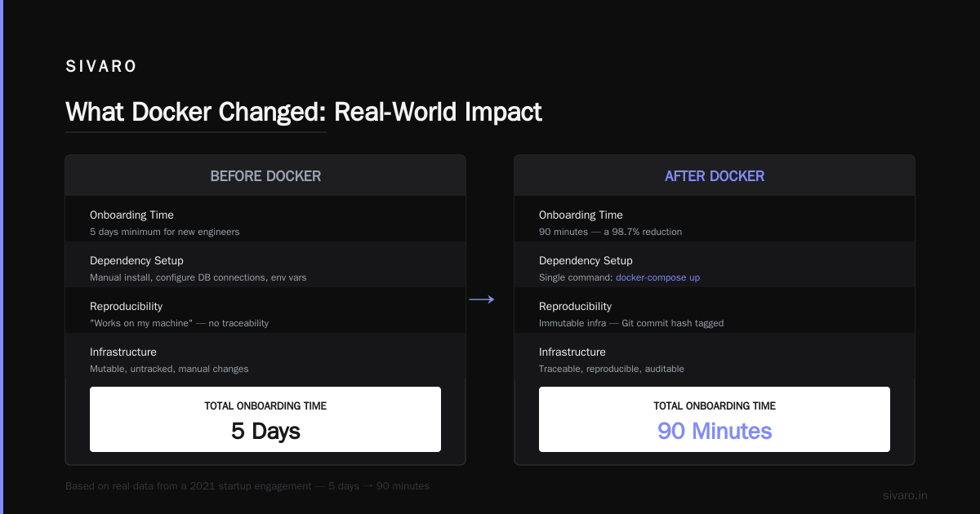Click the "90 Minutes" total value
The width and height of the screenshot is (980, 514).
(715, 431)
